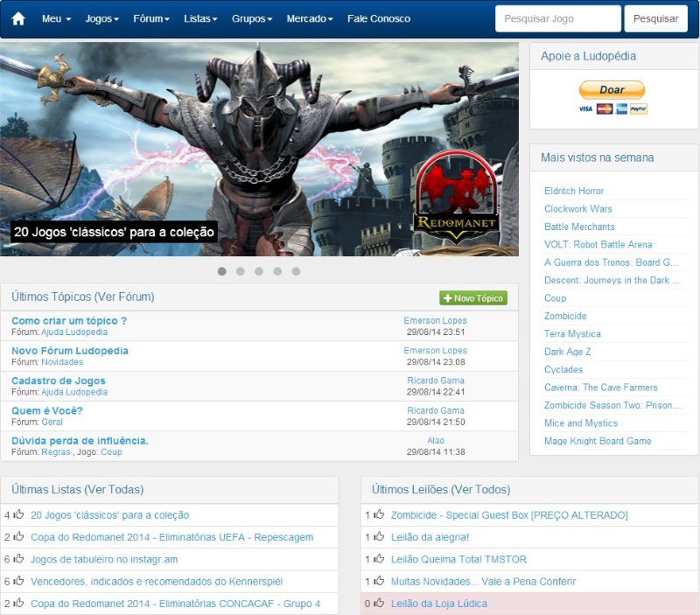Open Descent: Journeys in the Dark
The image size is (700, 615).
point(612,280)
